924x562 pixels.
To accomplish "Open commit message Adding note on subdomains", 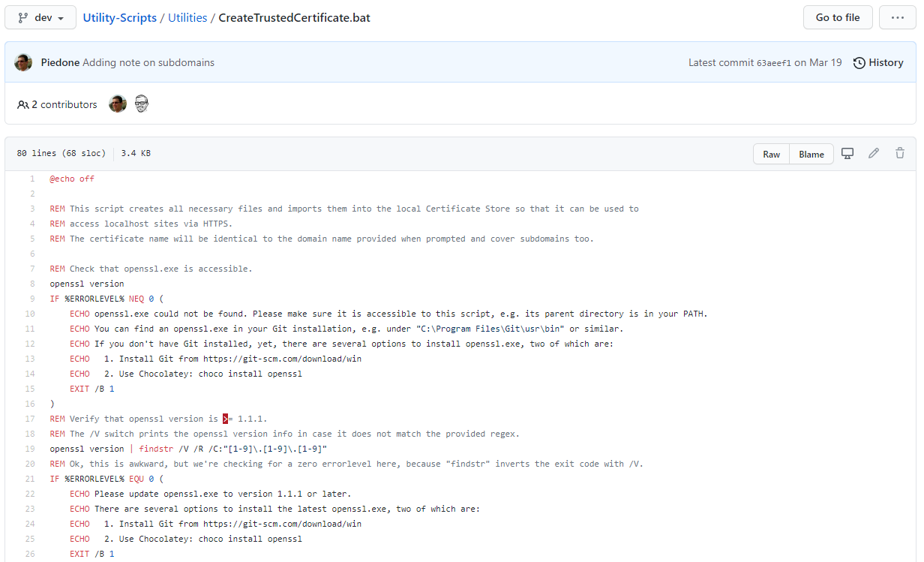I will pyautogui.click(x=148, y=62).
